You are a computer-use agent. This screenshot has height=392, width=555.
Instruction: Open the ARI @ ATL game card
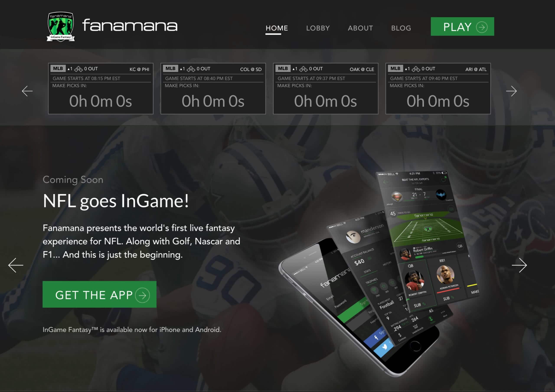click(438, 88)
